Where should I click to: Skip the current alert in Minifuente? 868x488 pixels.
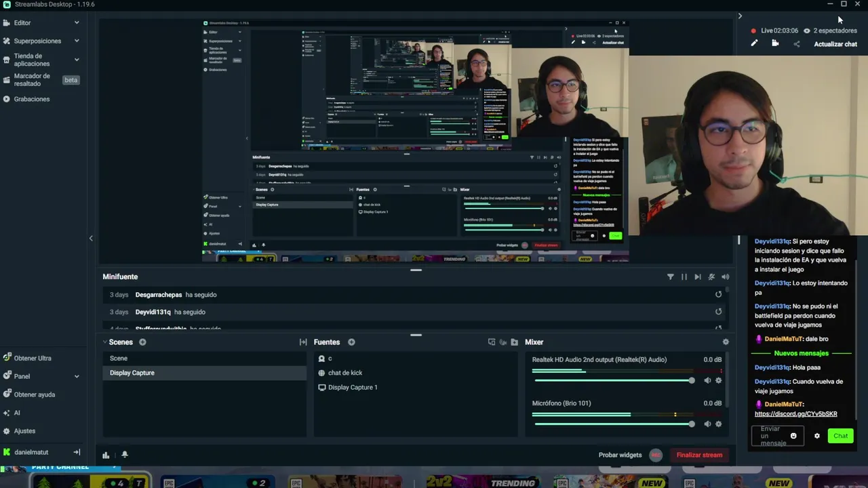[697, 277]
